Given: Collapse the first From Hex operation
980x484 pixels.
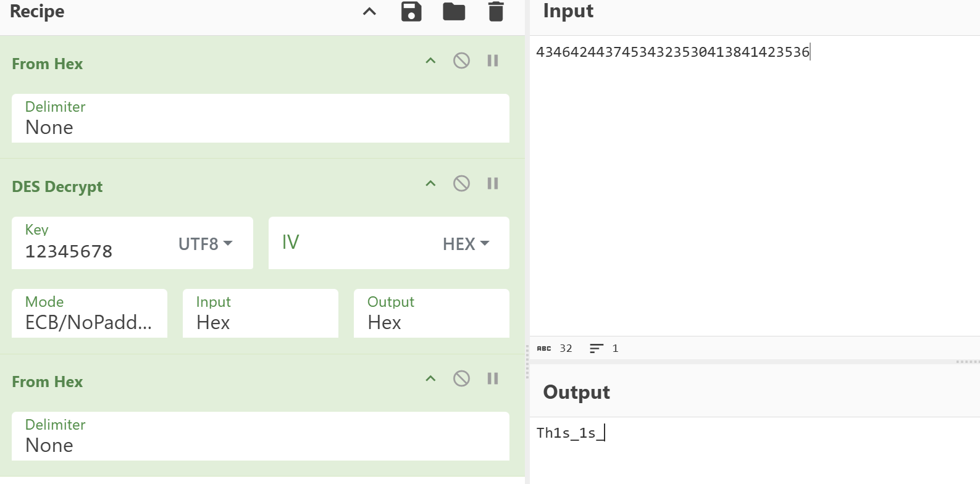Looking at the screenshot, I should (x=430, y=60).
